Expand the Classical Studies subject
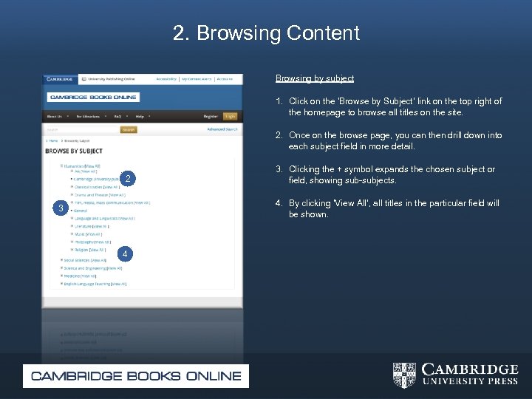Screen dimensions: 532x399 point(72,187)
